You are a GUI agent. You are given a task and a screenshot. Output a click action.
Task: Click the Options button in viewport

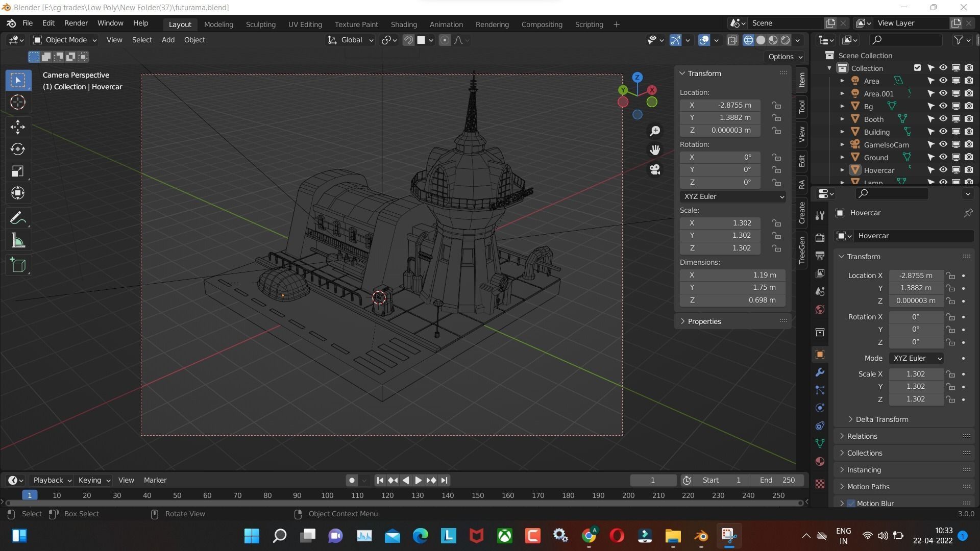click(x=785, y=57)
